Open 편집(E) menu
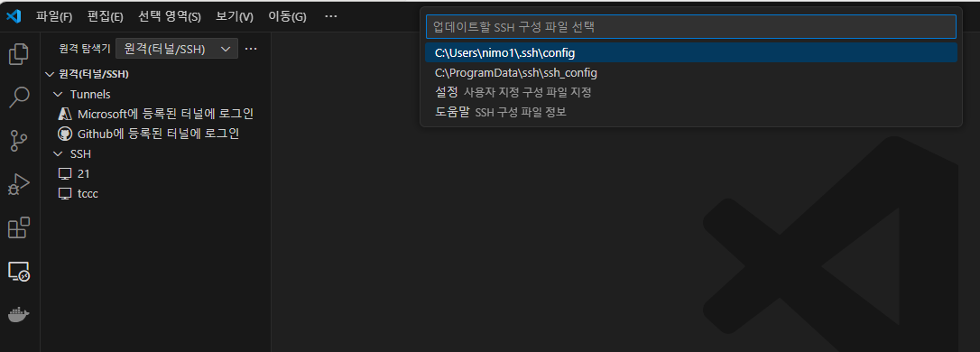The height and width of the screenshot is (352, 980). (105, 17)
